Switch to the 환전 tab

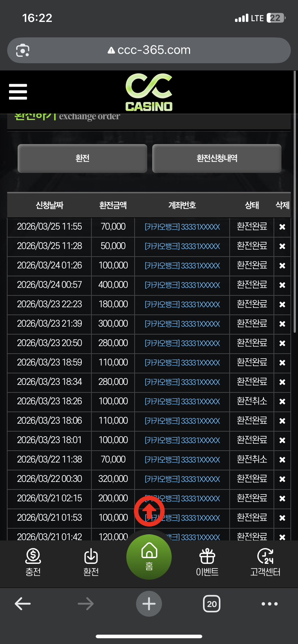pyautogui.click(x=82, y=158)
